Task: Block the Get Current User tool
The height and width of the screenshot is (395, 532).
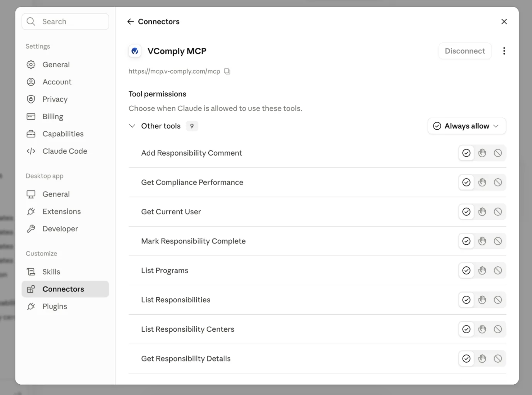Action: tap(498, 212)
